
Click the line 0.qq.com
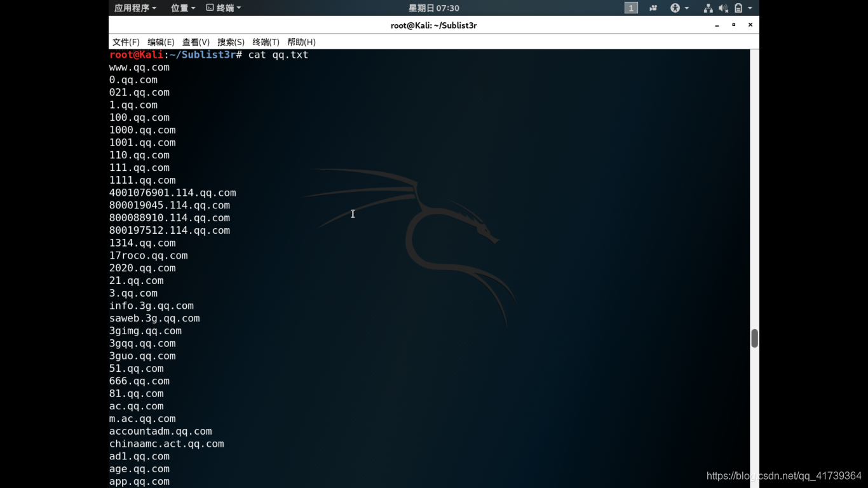tap(133, 80)
